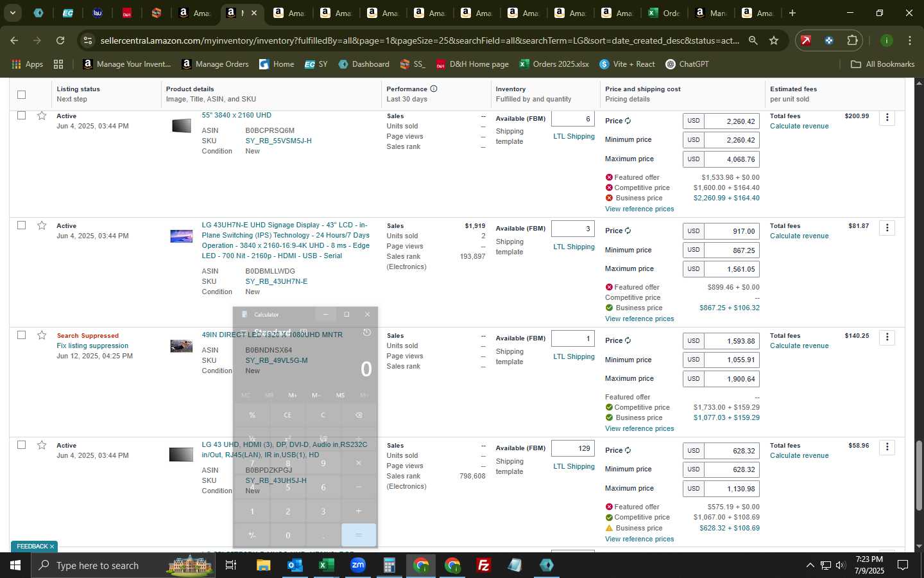Click the zoom magnifier in address bar
Image resolution: width=924 pixels, height=578 pixels.
[x=753, y=40]
